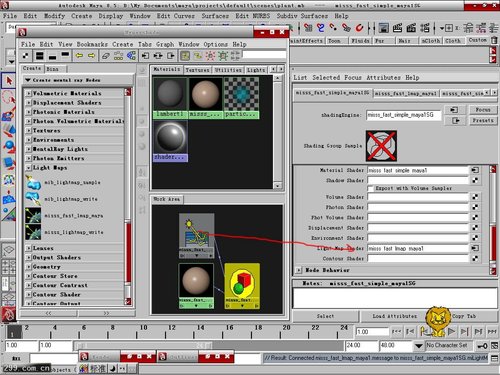Click the Presets button

(x=483, y=120)
